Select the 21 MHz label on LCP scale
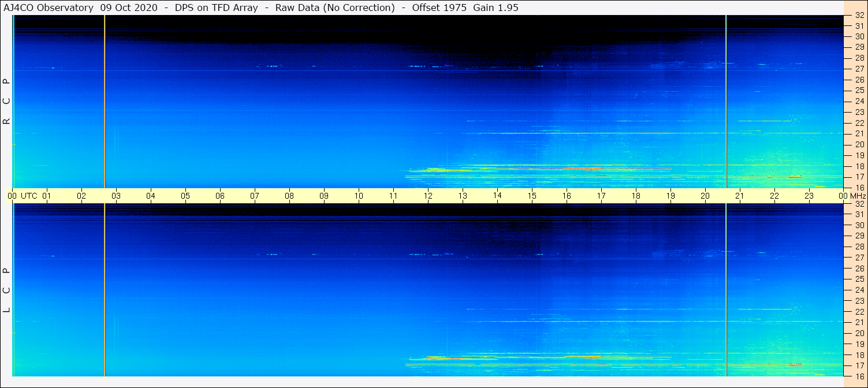Screen dimensions: 868x388 pos(859,322)
